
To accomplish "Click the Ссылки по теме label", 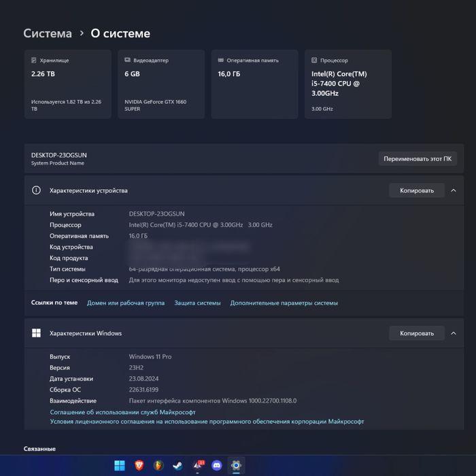I will click(54, 303).
